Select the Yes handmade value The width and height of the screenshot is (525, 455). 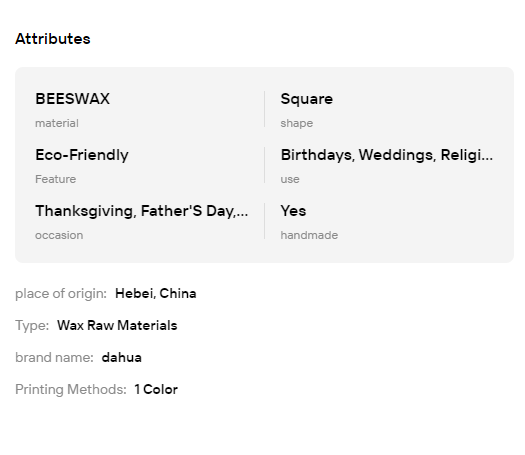point(293,211)
